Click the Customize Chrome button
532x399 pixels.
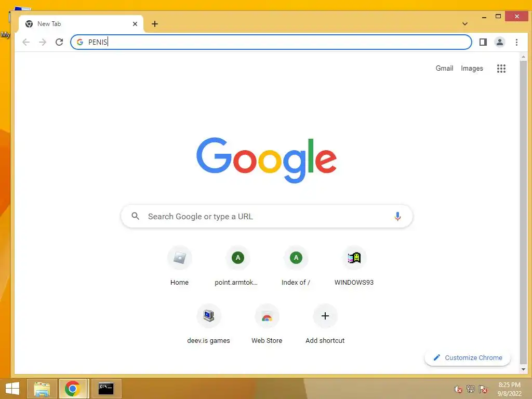pos(468,357)
